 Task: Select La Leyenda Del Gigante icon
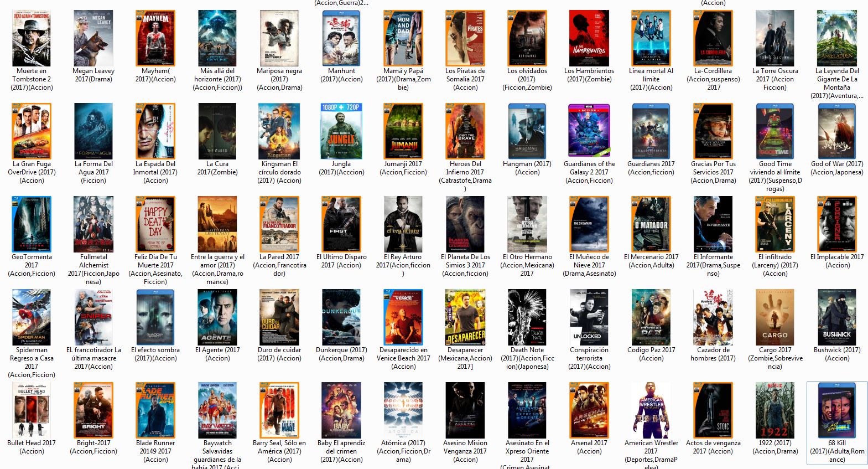tap(837, 38)
